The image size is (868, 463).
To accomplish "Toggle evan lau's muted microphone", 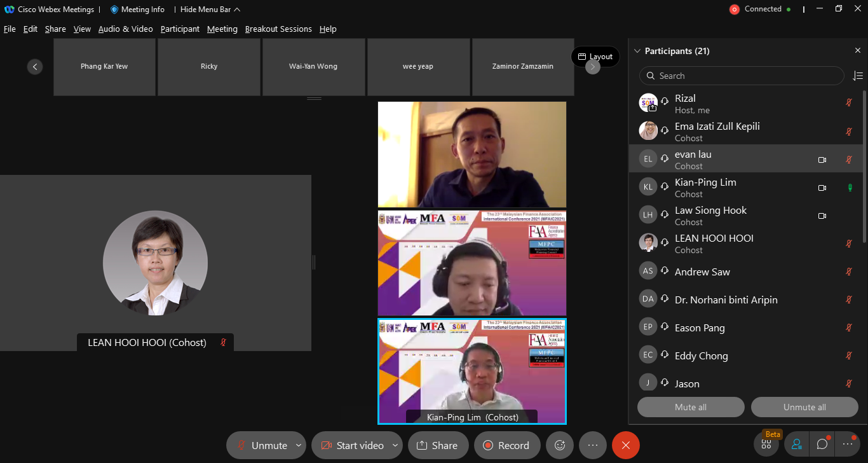I will pyautogui.click(x=848, y=160).
